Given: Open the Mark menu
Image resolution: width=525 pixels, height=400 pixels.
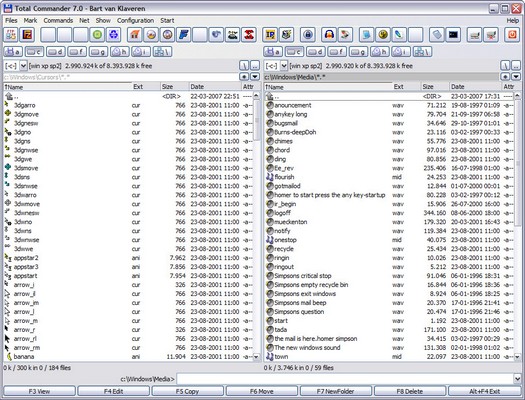Looking at the screenshot, I should [30, 20].
